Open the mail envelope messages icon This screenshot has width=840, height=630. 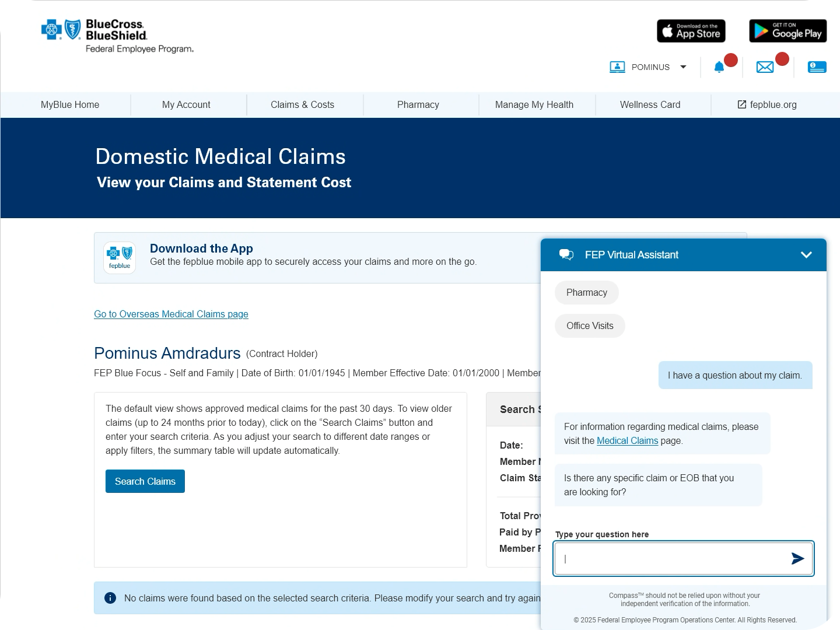pos(765,67)
